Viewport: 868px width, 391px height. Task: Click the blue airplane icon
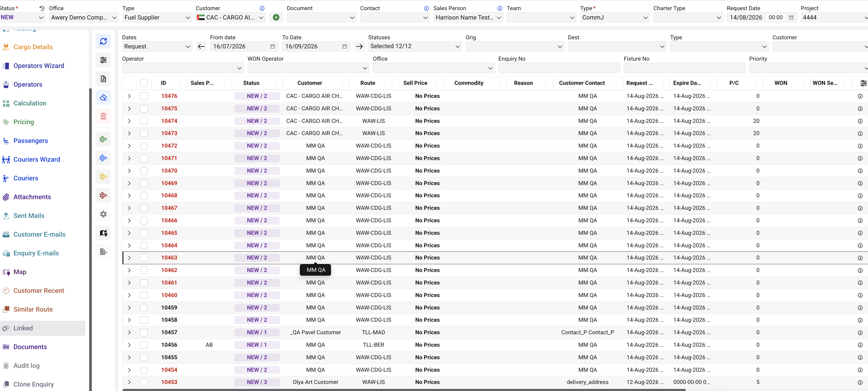[x=103, y=158]
